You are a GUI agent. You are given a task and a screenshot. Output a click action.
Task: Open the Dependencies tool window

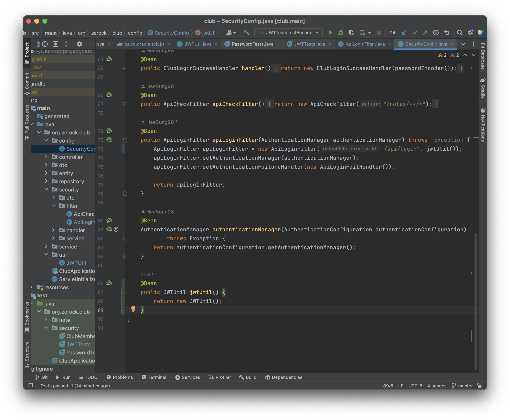coord(284,377)
